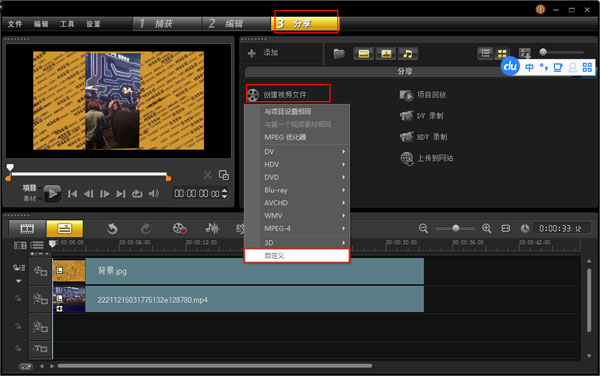Click the timeline zoom slider handle
Viewport: 600px width, 376px height.
tap(455, 228)
